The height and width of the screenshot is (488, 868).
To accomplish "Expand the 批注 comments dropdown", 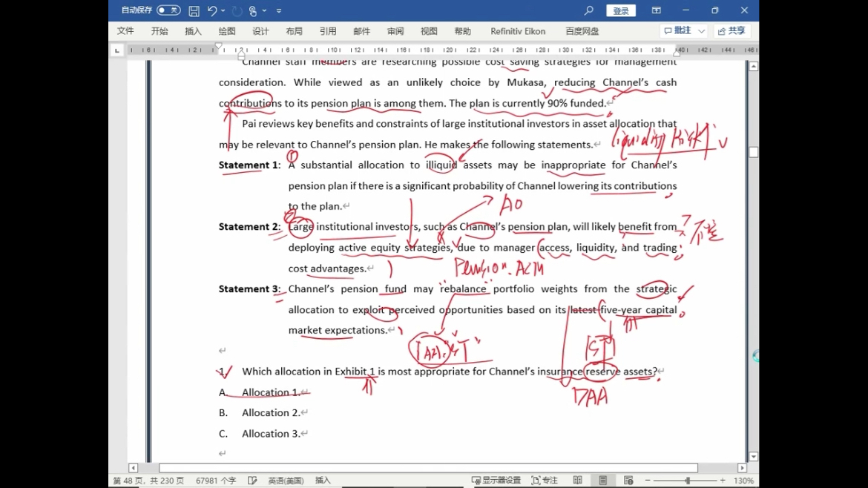I will click(702, 31).
